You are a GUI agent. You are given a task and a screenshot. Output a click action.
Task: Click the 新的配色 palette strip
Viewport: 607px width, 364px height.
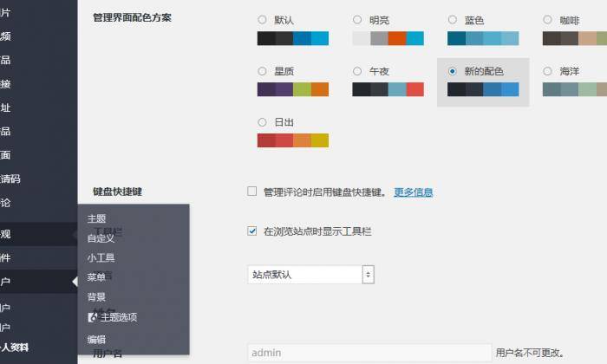point(483,89)
